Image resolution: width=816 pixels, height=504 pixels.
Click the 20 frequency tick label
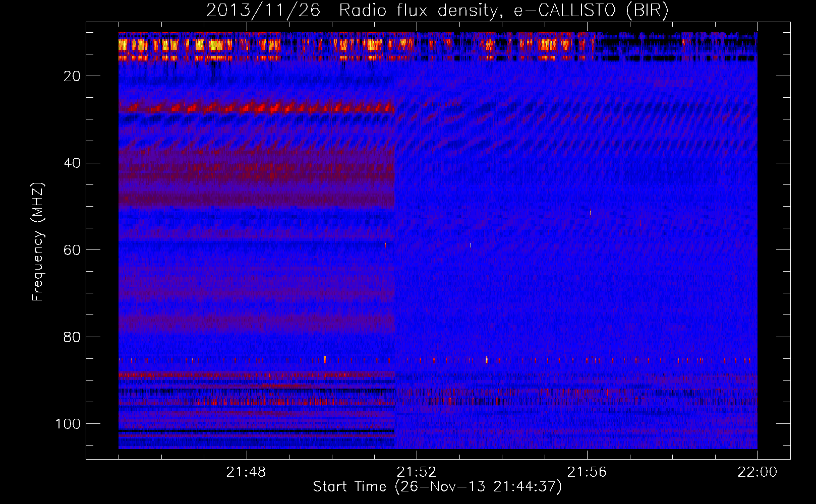point(73,76)
